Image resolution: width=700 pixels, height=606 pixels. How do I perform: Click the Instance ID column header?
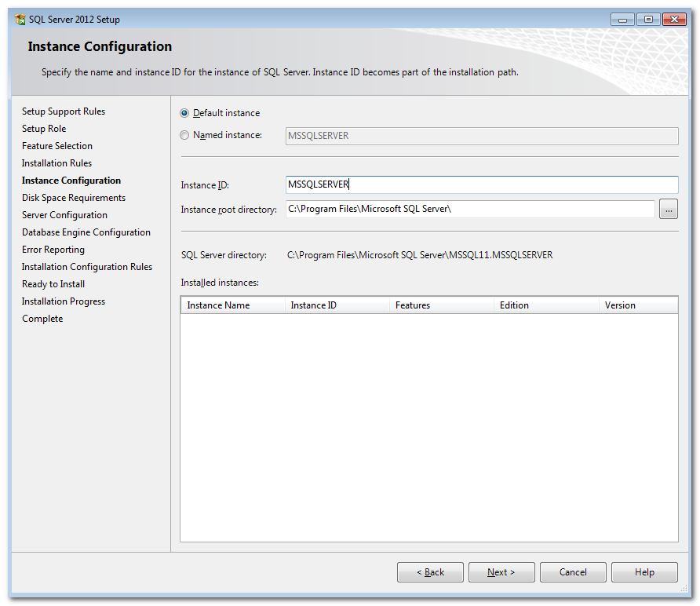(x=337, y=305)
